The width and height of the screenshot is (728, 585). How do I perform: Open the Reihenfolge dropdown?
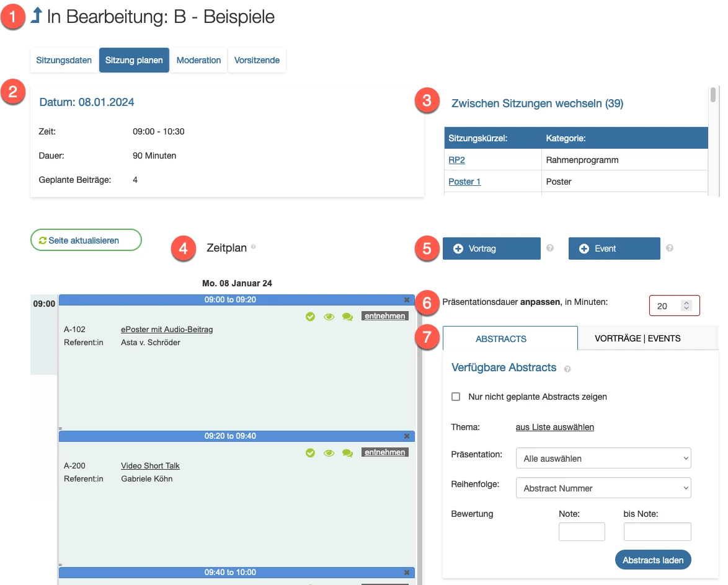(603, 488)
